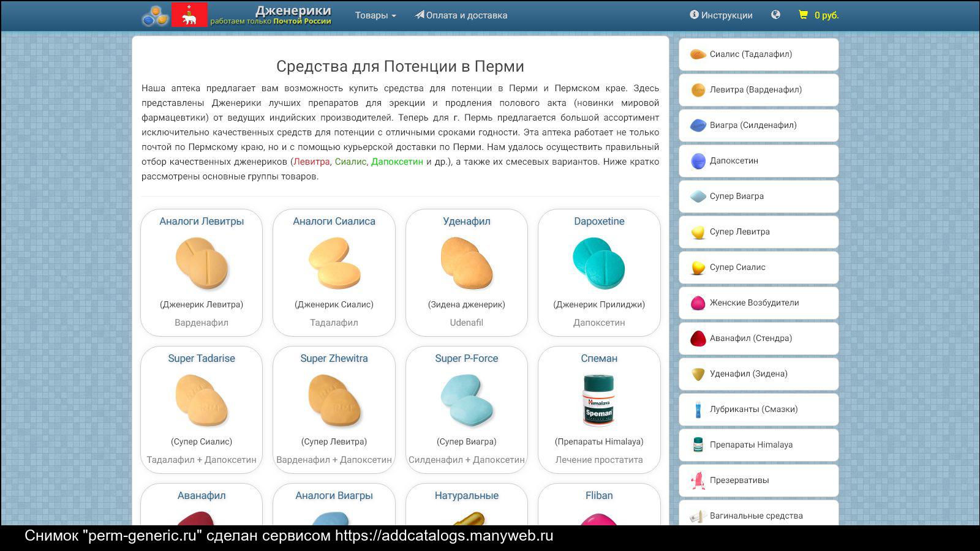Viewport: 980px width, 551px height.
Task: Click the site logo with three pills
Action: [155, 16]
